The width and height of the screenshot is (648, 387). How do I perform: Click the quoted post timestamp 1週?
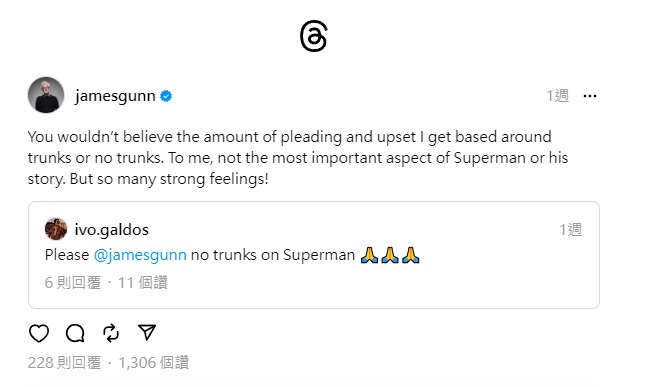tap(570, 230)
